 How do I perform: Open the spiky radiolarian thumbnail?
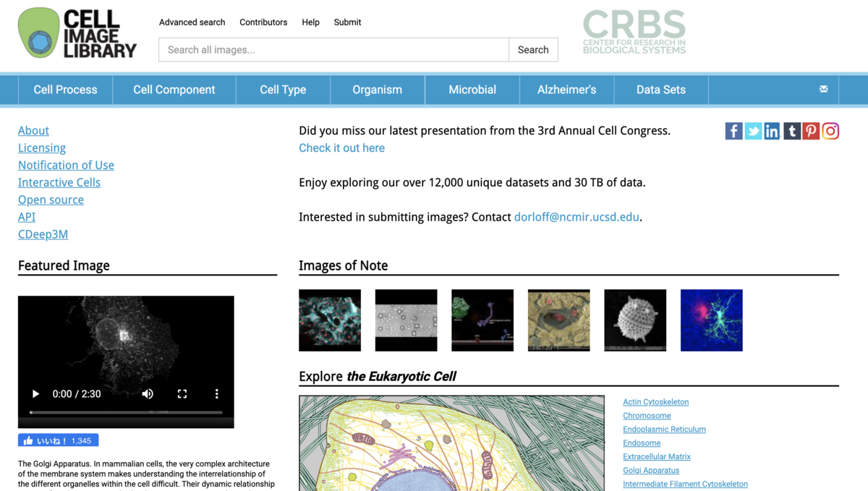(635, 320)
